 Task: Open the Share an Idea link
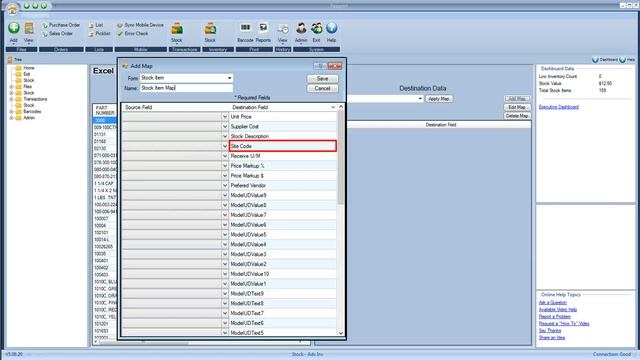pyautogui.click(x=552, y=338)
